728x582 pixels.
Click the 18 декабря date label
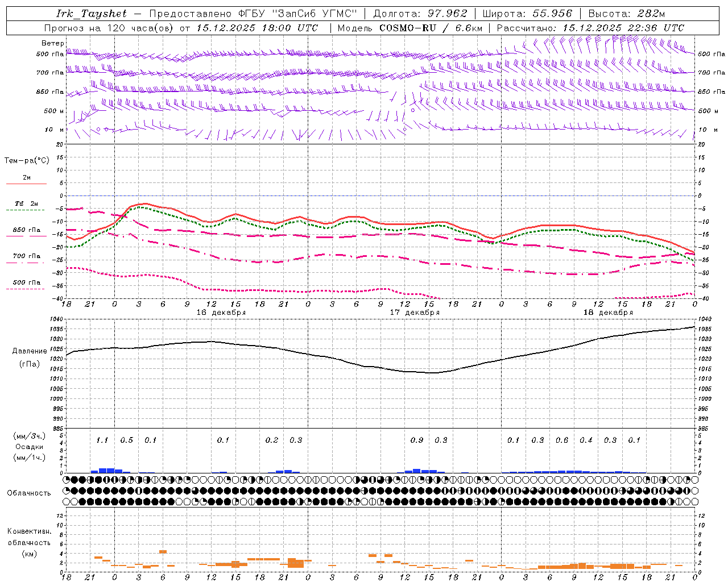pos(608,313)
